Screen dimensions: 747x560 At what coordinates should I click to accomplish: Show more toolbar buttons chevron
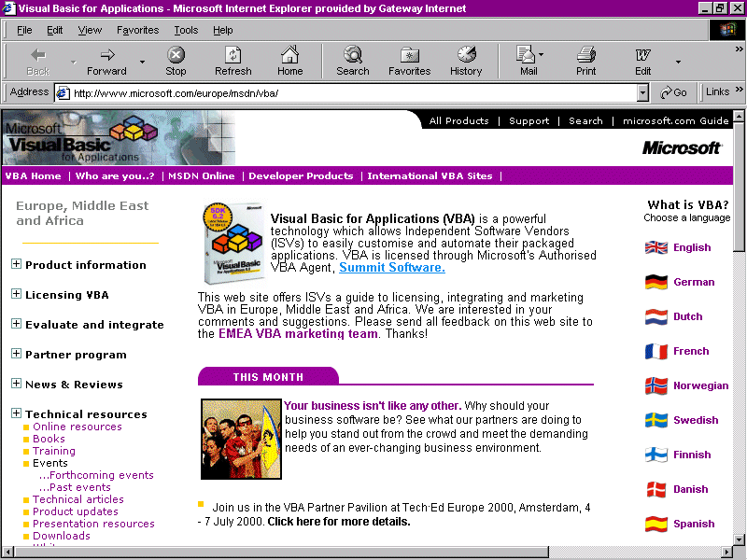click(739, 49)
